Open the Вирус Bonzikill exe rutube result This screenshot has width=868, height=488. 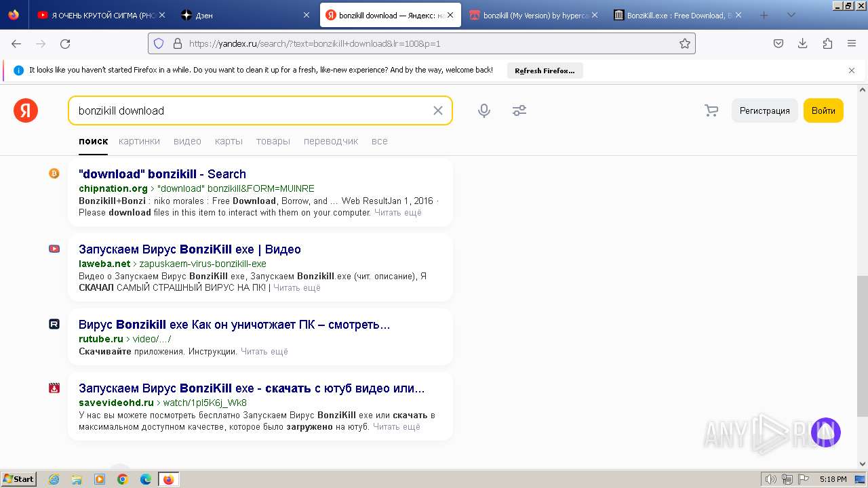[x=234, y=325]
